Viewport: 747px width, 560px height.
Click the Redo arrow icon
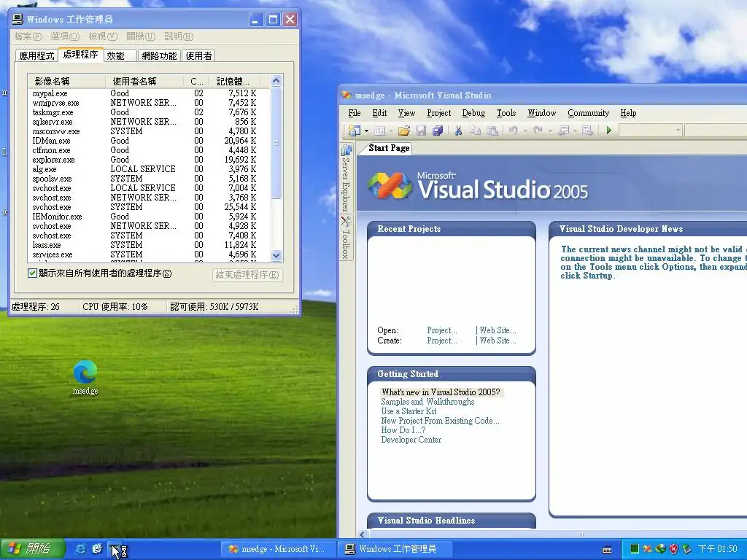[x=538, y=131]
